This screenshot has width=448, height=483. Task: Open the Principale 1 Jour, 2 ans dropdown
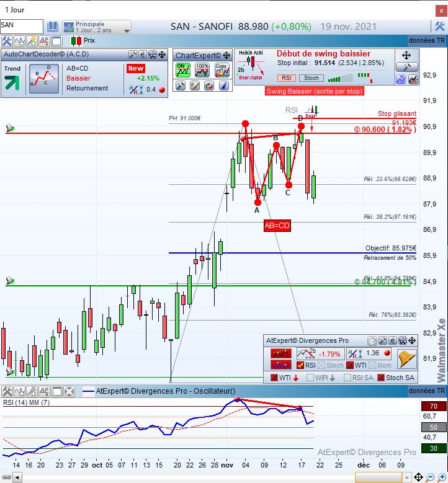pos(97,27)
